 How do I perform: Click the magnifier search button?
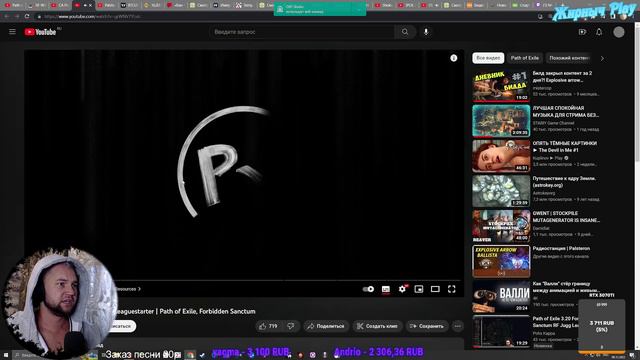[x=405, y=32]
